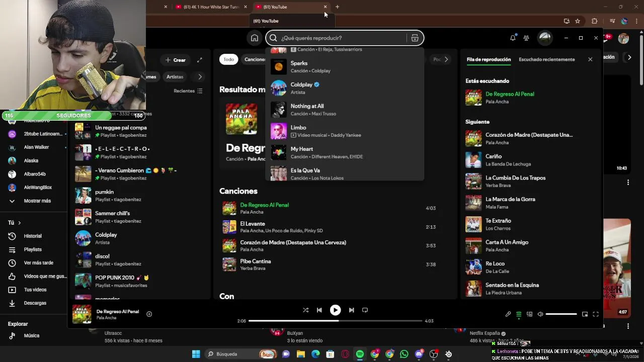Select Coldplay artist suggestion

coord(345,88)
